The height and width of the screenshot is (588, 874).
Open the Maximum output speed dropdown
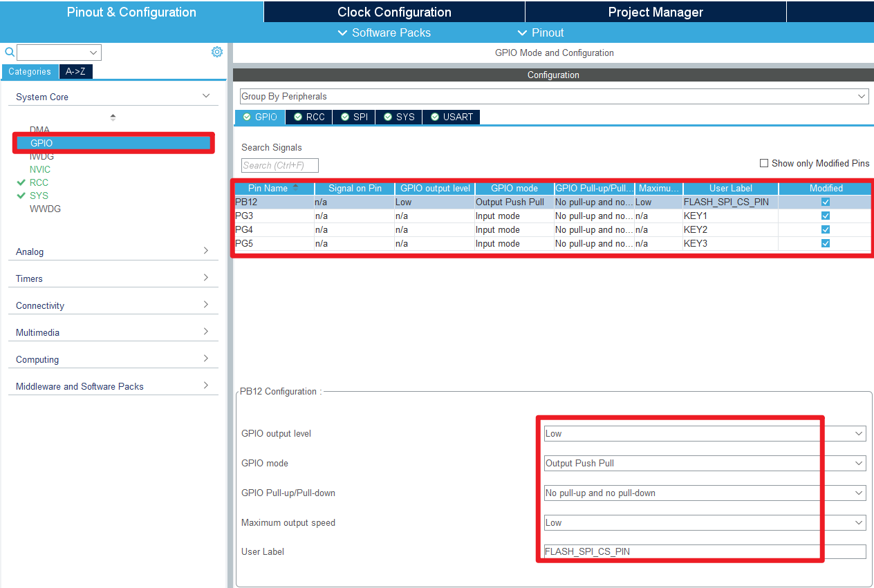(859, 523)
